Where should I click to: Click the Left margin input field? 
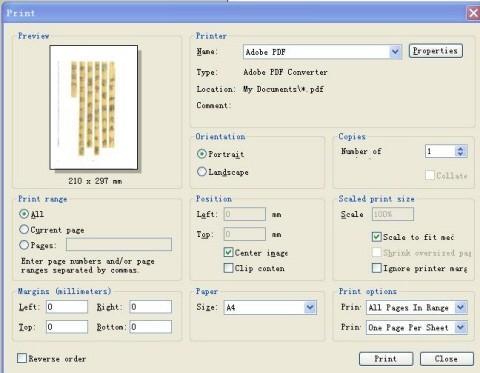click(x=67, y=307)
